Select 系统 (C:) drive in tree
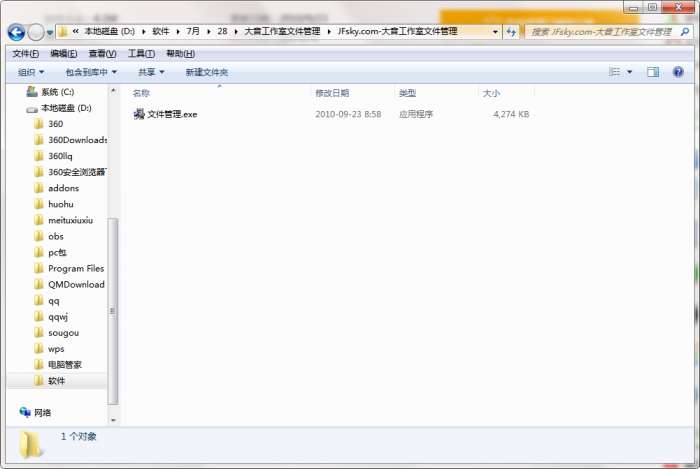This screenshot has height=469, width=700. coord(58,92)
